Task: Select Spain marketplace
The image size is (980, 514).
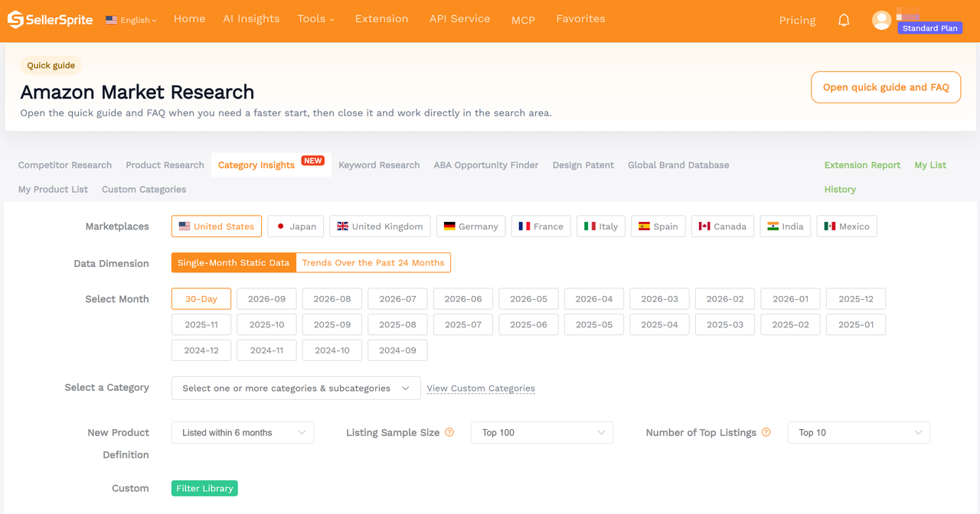Action: click(x=658, y=226)
